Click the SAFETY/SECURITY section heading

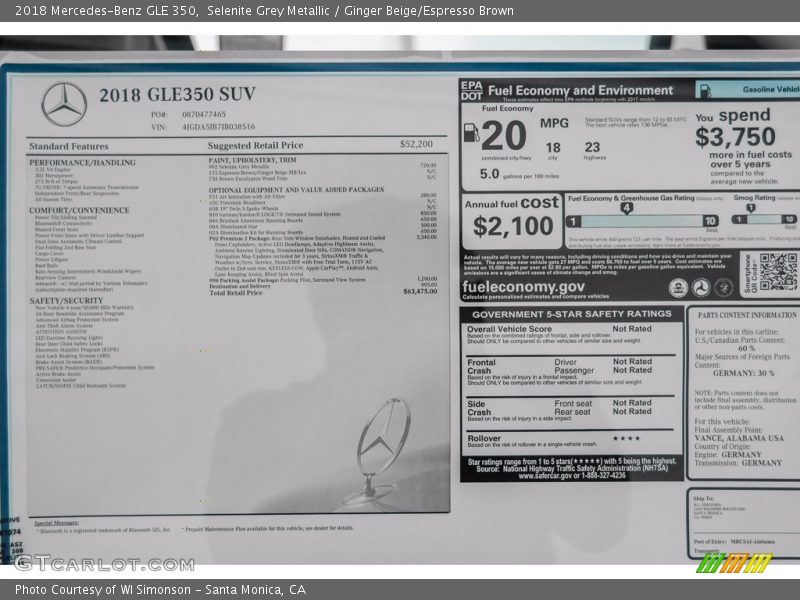[x=66, y=301]
